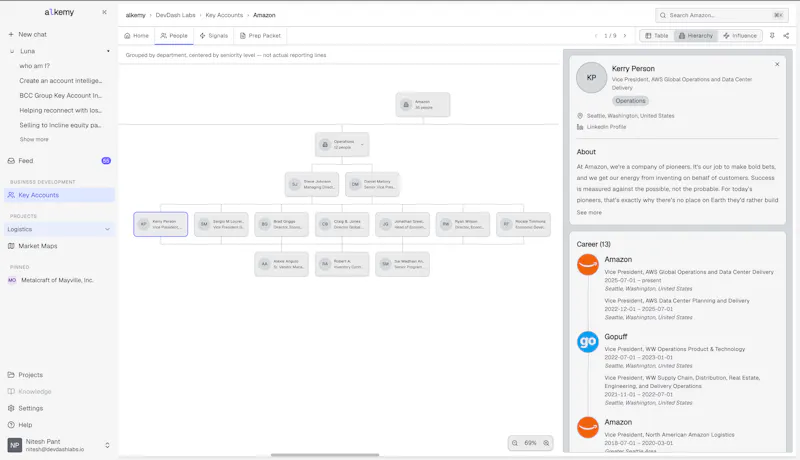Switch to Table view
This screenshot has height=460, width=800.
pyautogui.click(x=657, y=36)
